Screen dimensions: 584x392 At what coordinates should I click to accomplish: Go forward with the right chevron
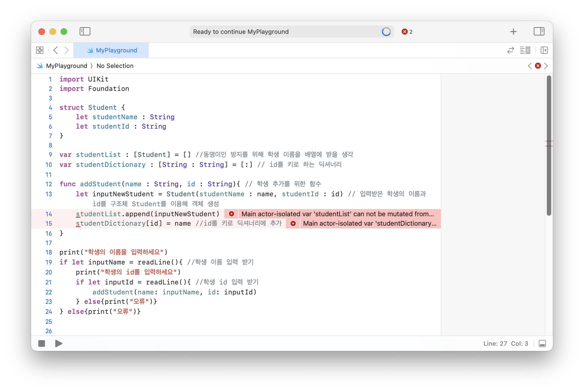click(66, 50)
